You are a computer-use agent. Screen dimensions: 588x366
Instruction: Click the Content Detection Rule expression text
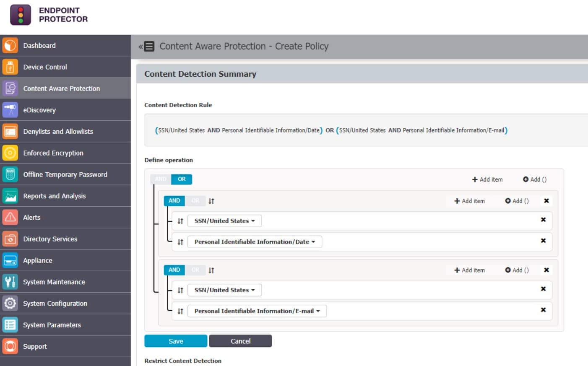point(331,130)
